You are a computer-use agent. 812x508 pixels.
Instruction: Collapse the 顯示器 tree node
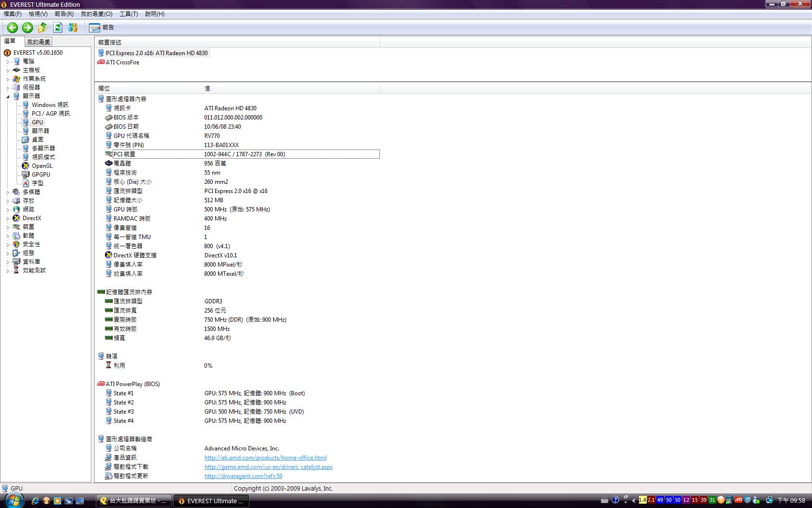[8, 96]
